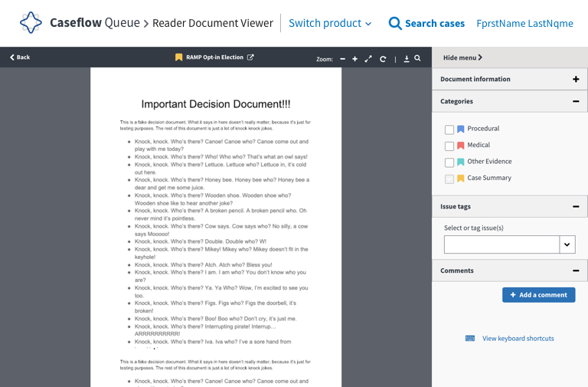Download the document via download icon
This screenshot has width=588, height=387.
point(406,58)
